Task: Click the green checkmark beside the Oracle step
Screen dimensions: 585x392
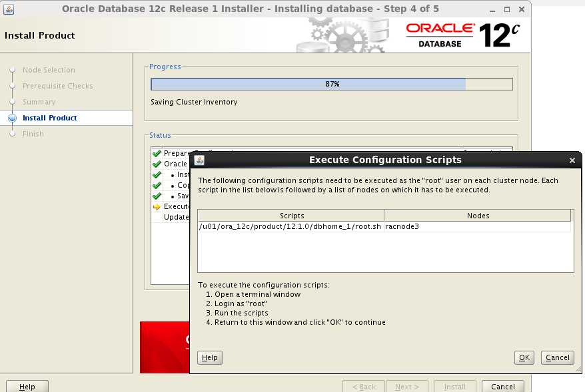Action: point(157,164)
